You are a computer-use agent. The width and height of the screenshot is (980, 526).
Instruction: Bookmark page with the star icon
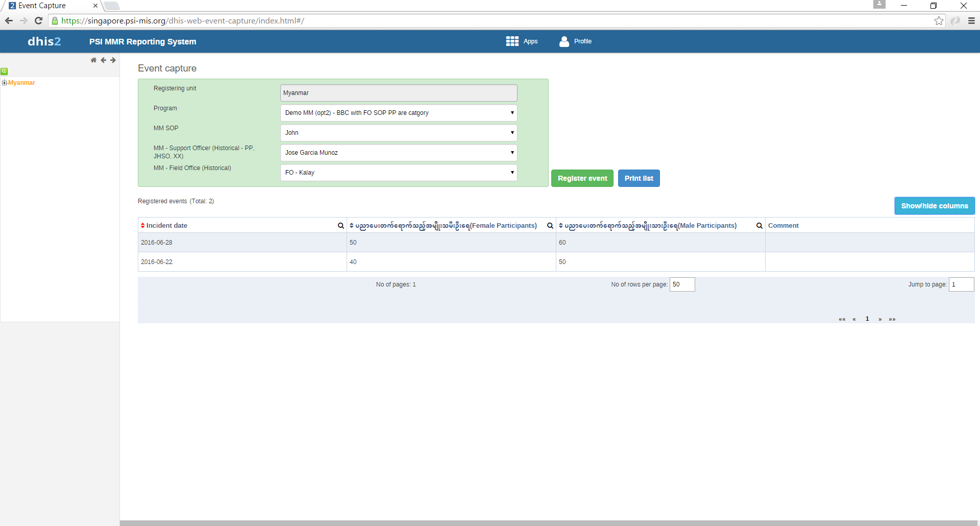939,21
